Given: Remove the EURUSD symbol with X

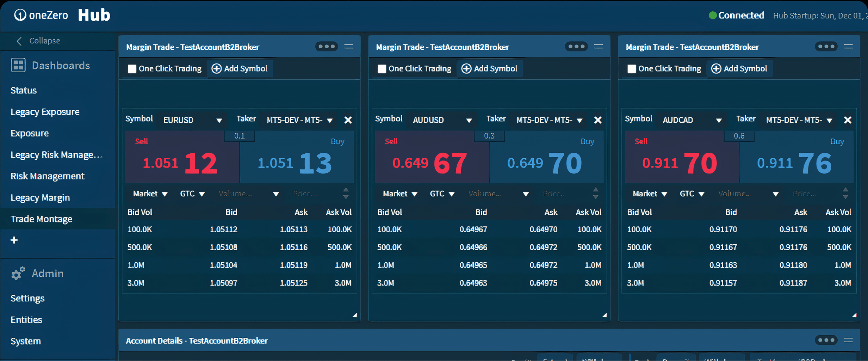Looking at the screenshot, I should (348, 120).
